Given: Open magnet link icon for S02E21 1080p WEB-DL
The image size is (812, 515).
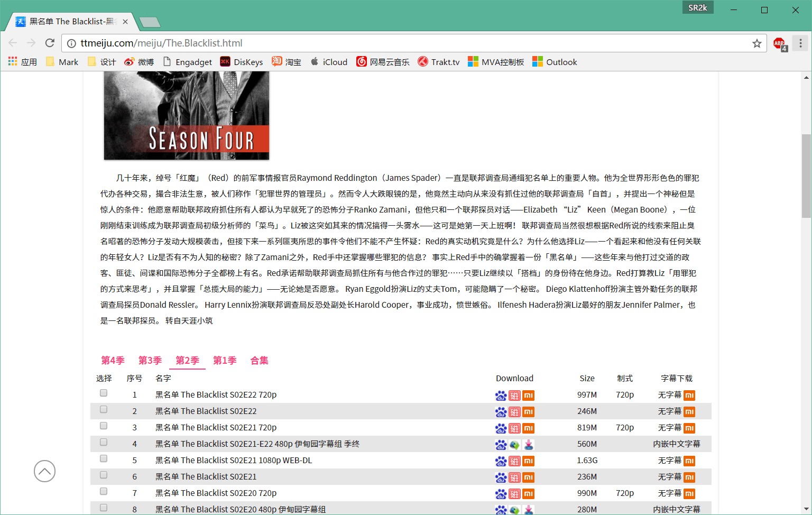Looking at the screenshot, I should click(514, 461).
